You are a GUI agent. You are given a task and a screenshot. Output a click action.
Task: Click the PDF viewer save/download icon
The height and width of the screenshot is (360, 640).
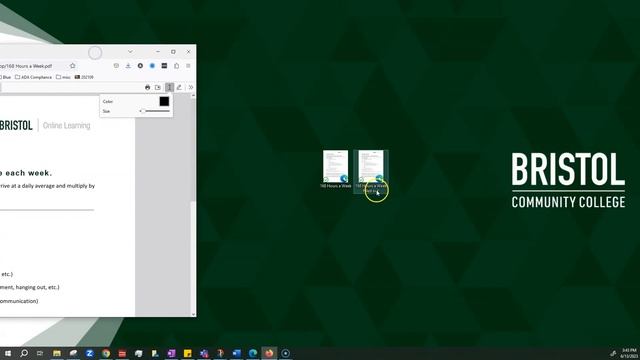point(158,87)
